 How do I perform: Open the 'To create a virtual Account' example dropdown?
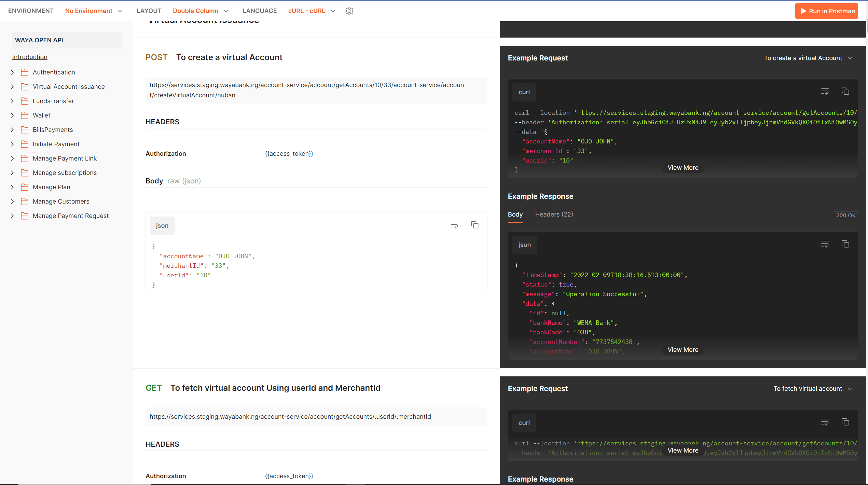[x=808, y=58]
